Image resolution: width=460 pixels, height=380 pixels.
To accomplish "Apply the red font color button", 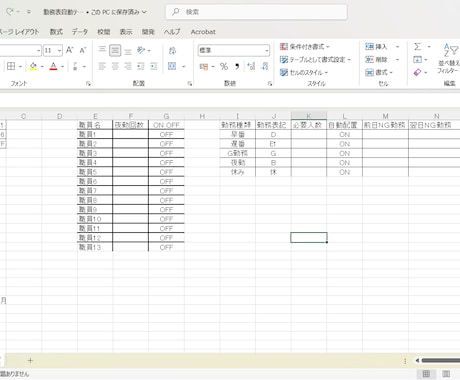I will pos(53,66).
